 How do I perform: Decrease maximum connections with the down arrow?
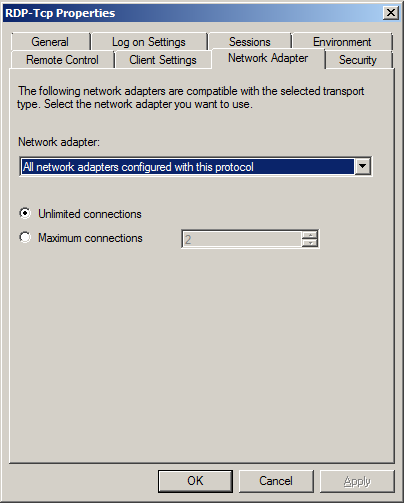click(x=310, y=243)
